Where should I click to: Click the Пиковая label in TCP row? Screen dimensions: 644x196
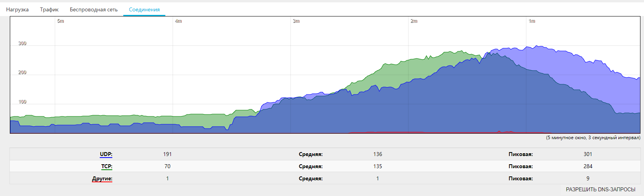coord(521,166)
